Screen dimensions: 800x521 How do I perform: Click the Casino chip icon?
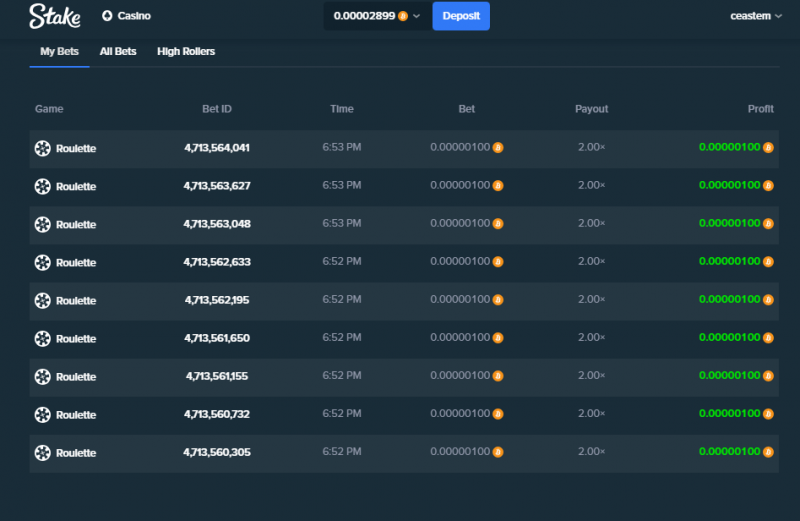[107, 16]
